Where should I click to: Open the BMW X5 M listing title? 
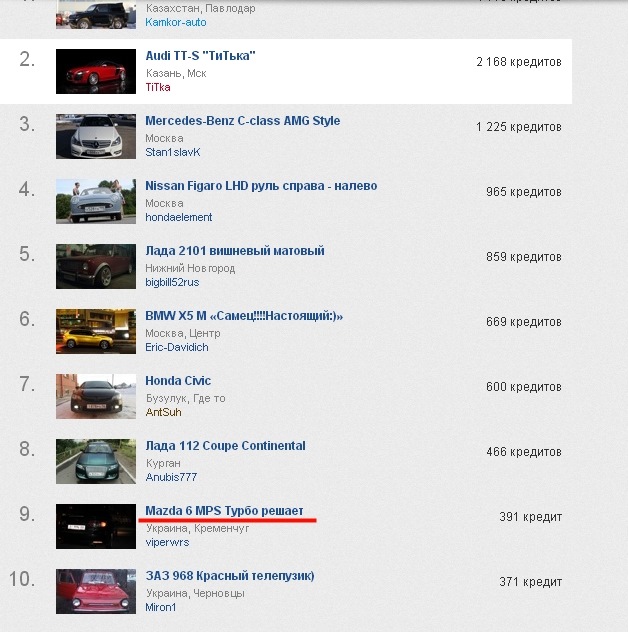pyautogui.click(x=244, y=316)
